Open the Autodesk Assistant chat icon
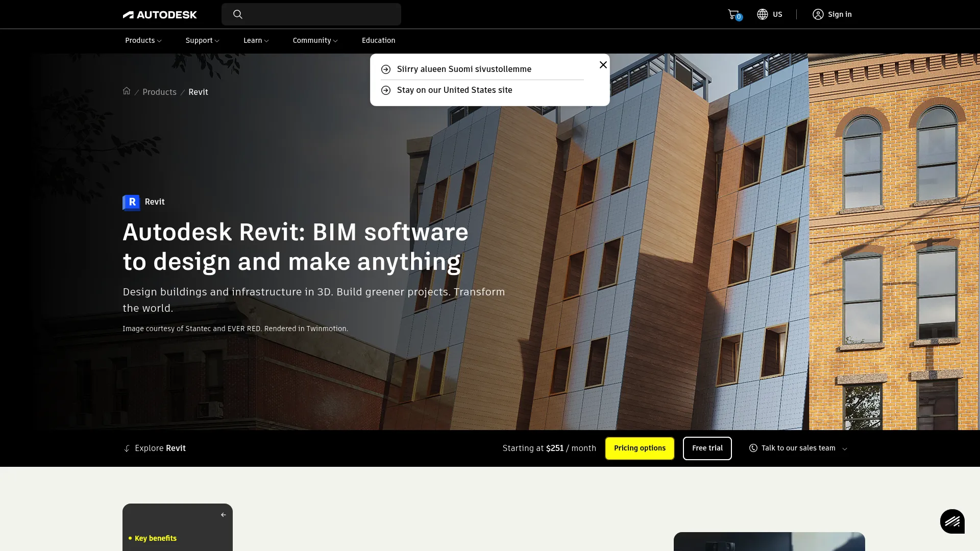The width and height of the screenshot is (980, 551). point(952,521)
